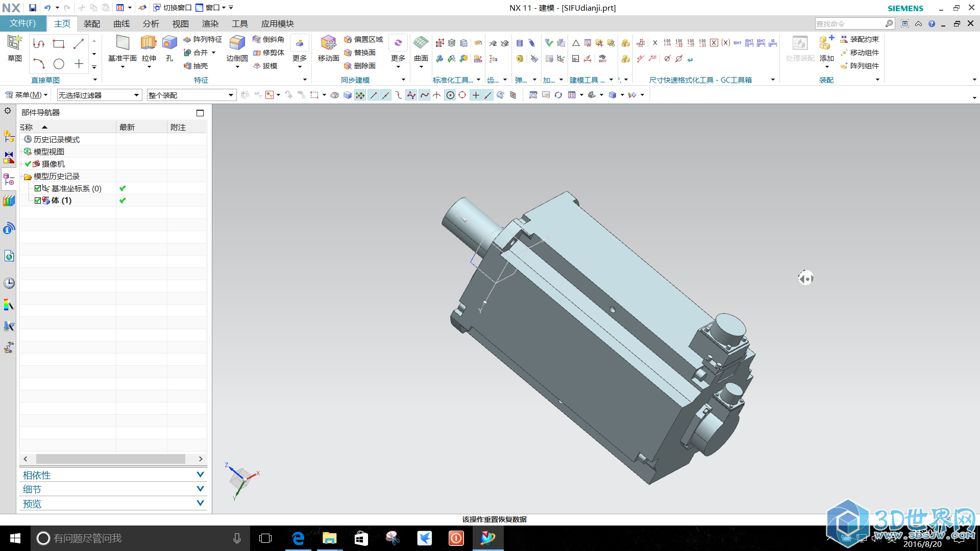Open the 文件(F) menu

(x=23, y=23)
